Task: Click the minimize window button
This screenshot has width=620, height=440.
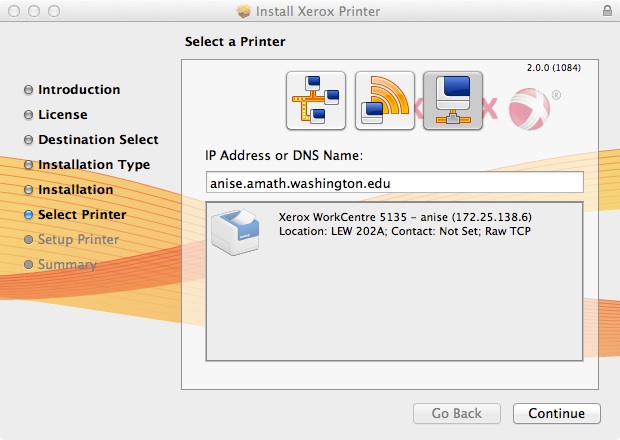Action: pos(34,11)
